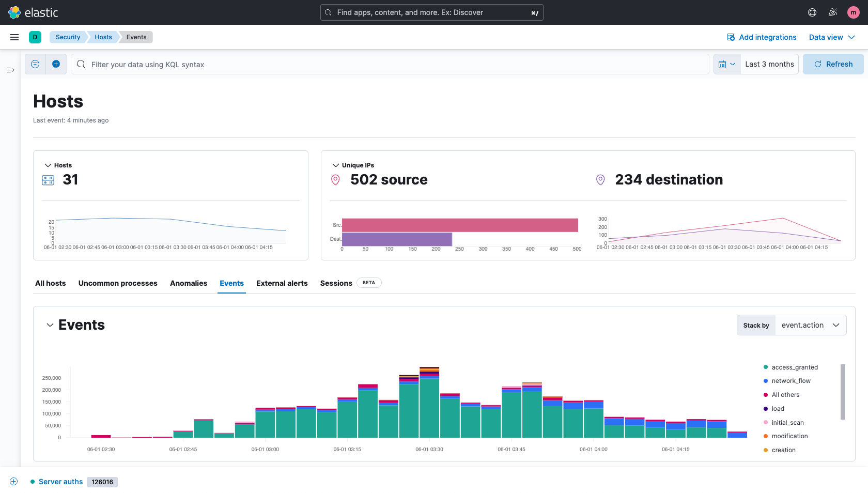Click the 126016 count badge
Viewport: 868px width, 493px height.
[102, 482]
